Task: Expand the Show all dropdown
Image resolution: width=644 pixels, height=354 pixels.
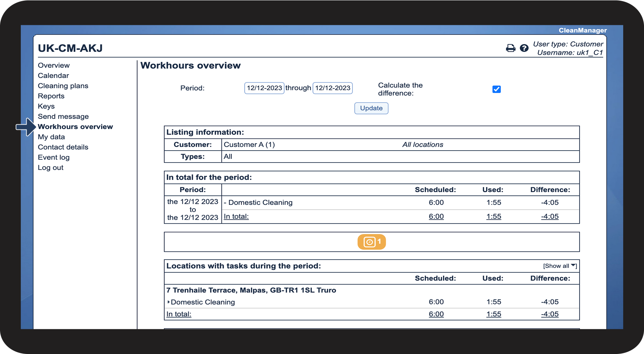Action: [560, 266]
